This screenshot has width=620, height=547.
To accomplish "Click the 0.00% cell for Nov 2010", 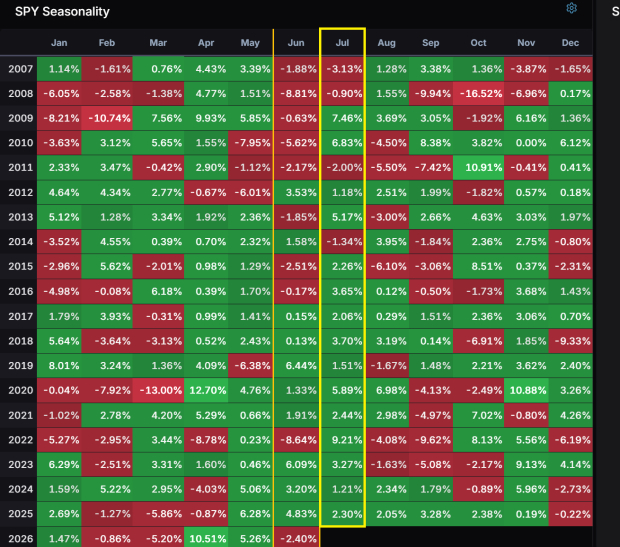I will click(526, 143).
